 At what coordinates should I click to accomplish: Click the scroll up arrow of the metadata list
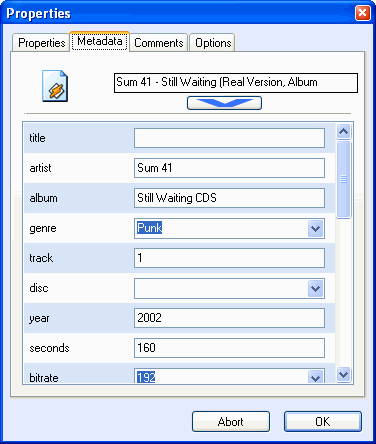[343, 131]
